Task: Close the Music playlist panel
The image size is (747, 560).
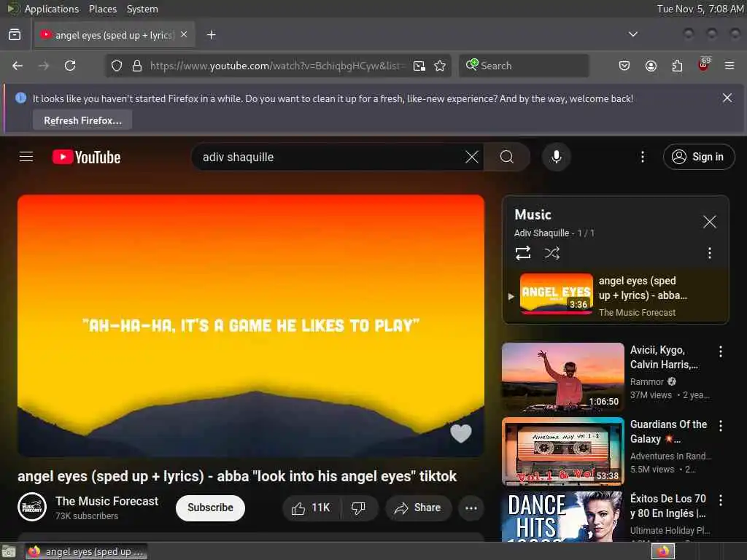Action: pos(709,222)
